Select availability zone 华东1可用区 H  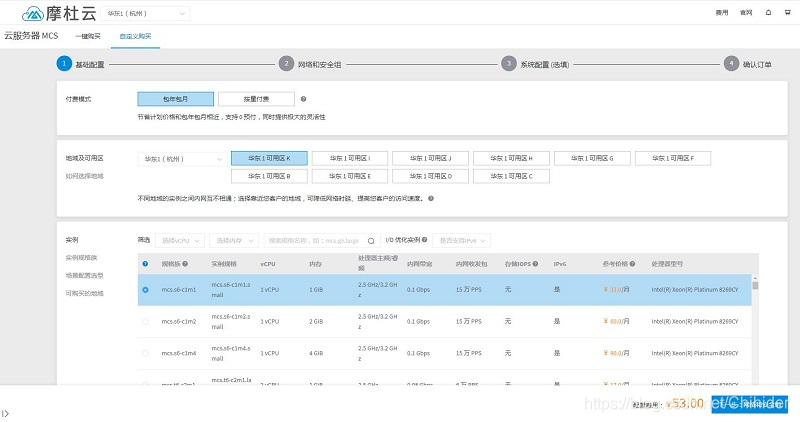(511, 158)
